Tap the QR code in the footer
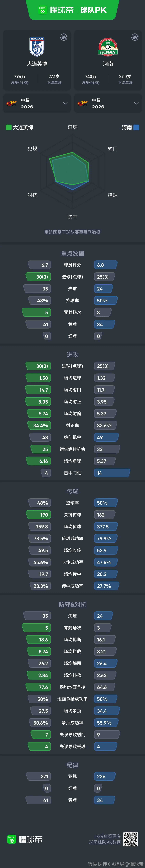The height and width of the screenshot is (868, 145). (x=130, y=839)
